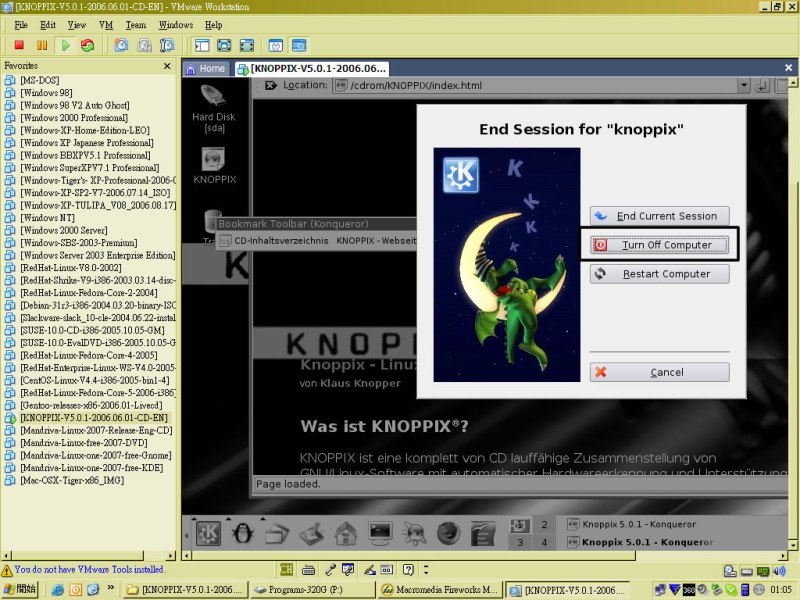The height and width of the screenshot is (600, 800).
Task: Select [Gentoo-releases-x86-2006.01-Livecd] favorite
Action: pos(91,405)
